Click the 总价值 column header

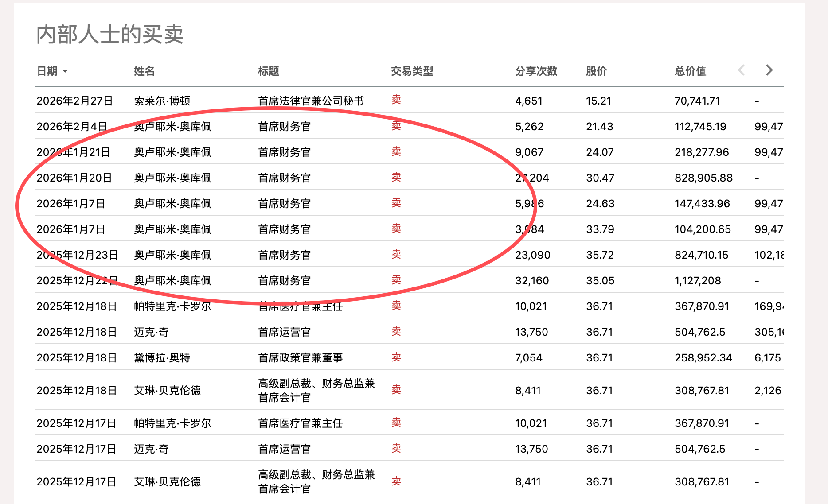coord(690,71)
